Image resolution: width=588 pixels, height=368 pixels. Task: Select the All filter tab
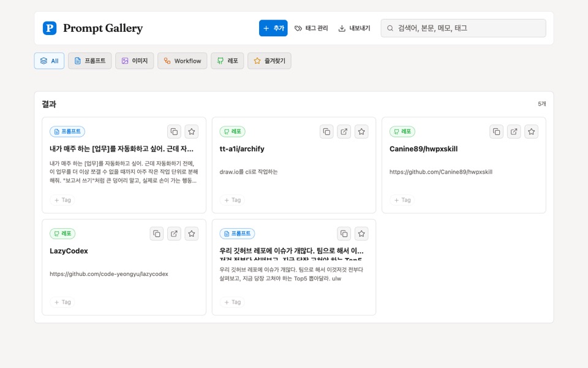pos(49,61)
